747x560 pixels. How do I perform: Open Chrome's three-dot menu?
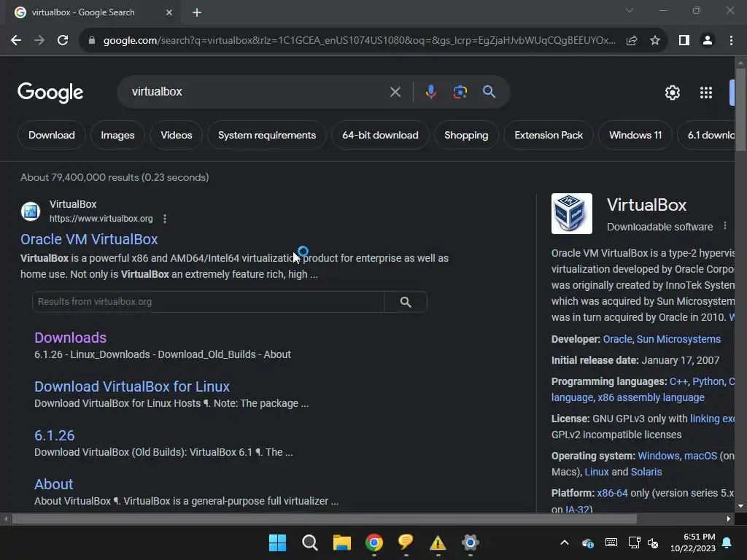(x=731, y=41)
